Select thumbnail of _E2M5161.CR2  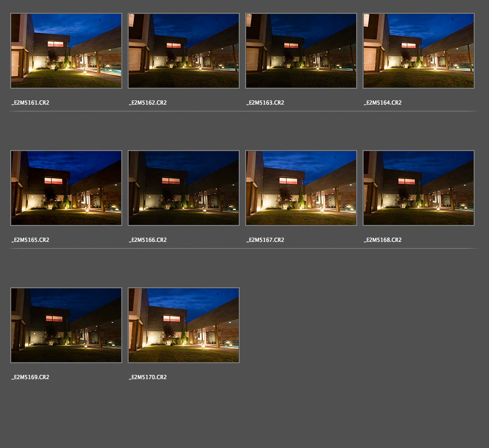(x=66, y=51)
